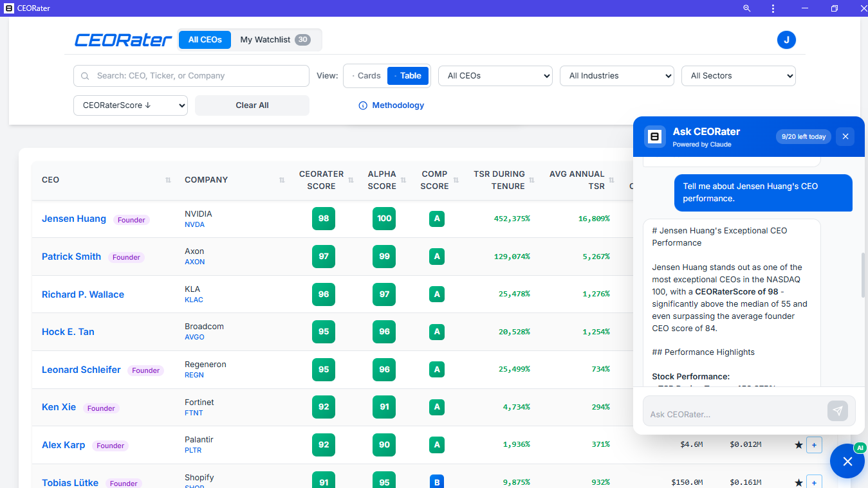Click the AVGO ticker link

pos(194,338)
